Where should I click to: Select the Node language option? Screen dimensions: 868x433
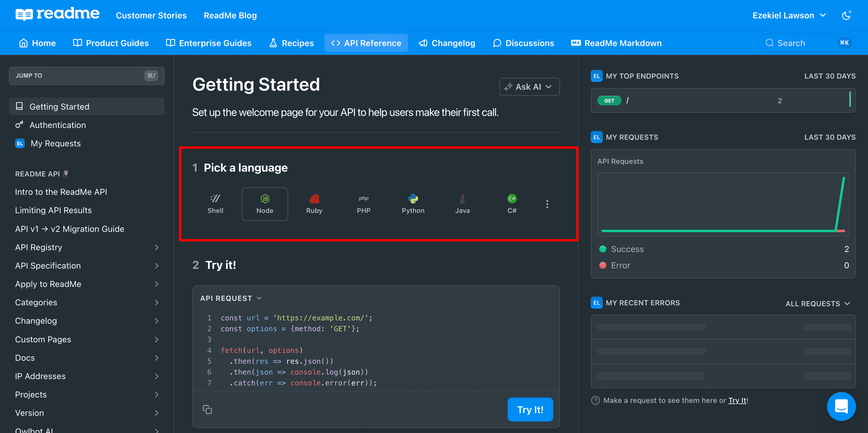(x=265, y=204)
